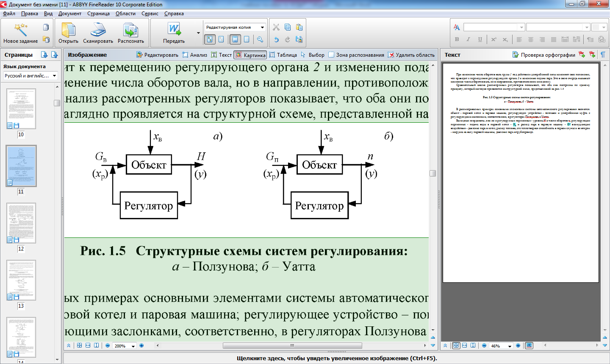Open the font name dropdown

494,27
